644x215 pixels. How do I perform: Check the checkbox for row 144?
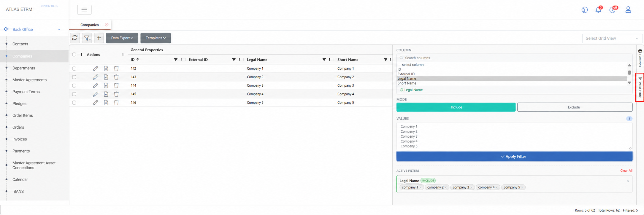pyautogui.click(x=74, y=85)
